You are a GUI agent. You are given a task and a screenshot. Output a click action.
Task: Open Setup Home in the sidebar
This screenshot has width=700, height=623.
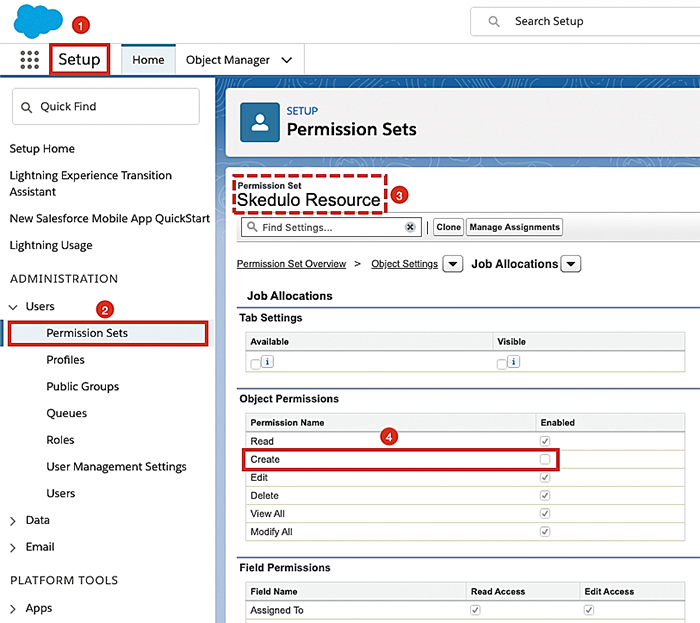point(42,149)
